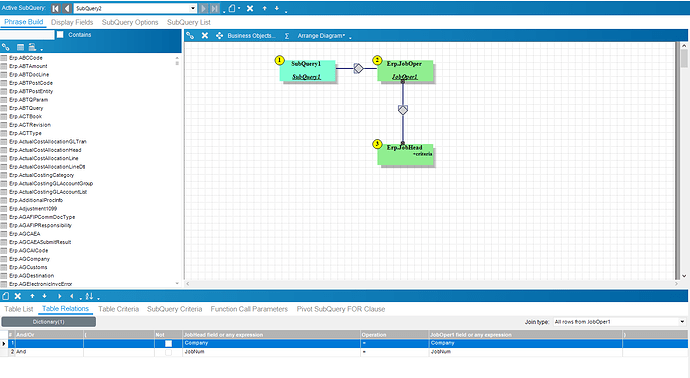Switch to the SubQuery List tab
This screenshot has width=690, height=378.
coord(189,22)
